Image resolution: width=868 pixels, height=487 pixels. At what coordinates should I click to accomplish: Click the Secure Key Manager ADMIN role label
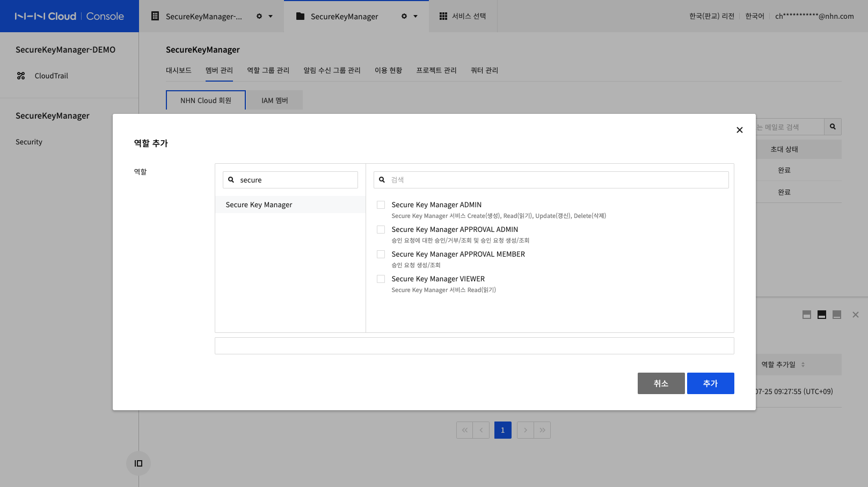436,205
